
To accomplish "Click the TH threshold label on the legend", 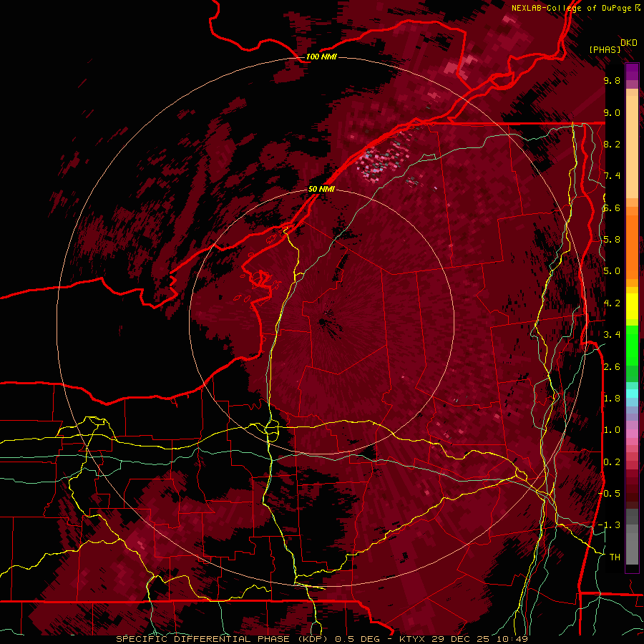I will [x=615, y=557].
